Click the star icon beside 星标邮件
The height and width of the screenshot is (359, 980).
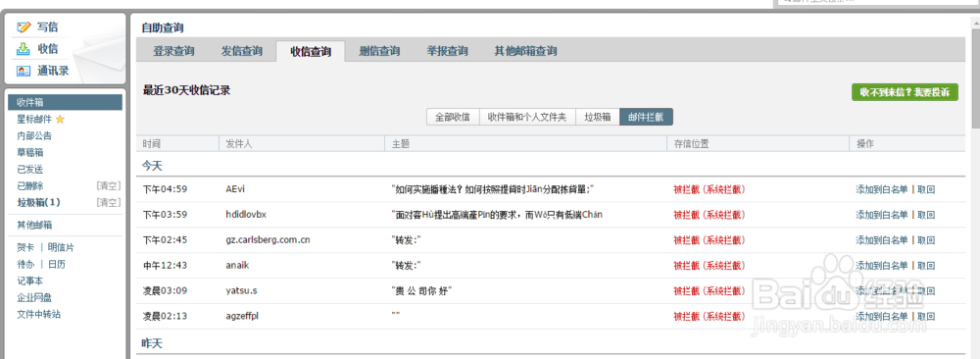(x=60, y=119)
